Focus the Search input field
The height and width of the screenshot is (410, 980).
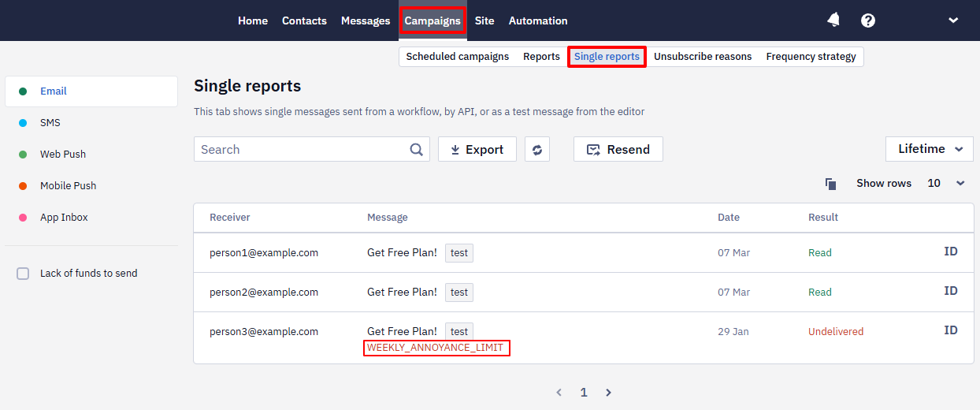[x=312, y=149]
